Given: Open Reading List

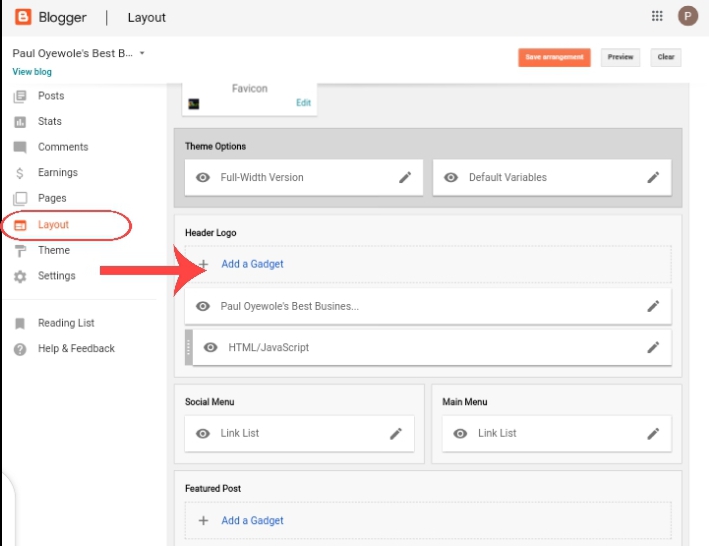Looking at the screenshot, I should click(66, 323).
